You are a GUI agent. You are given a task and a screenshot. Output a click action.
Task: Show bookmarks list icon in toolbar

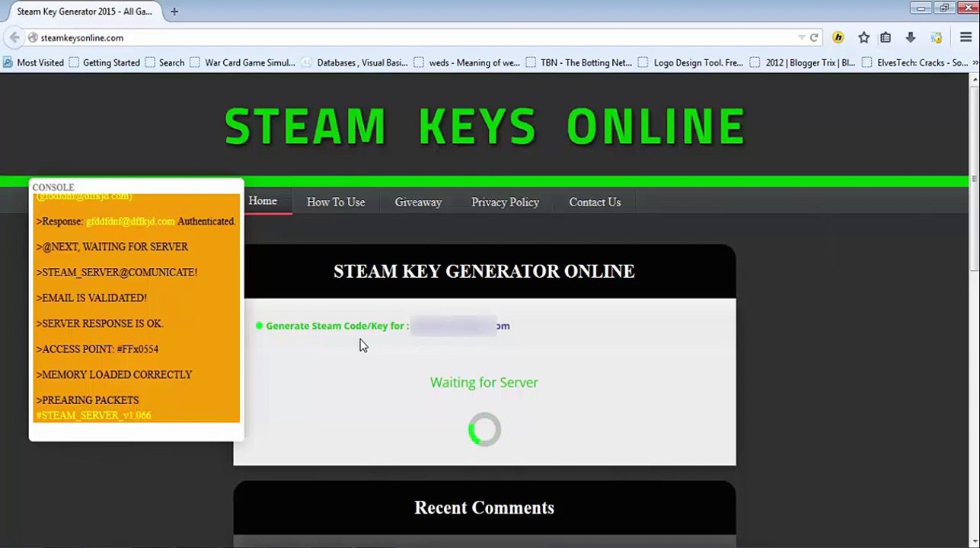pyautogui.click(x=886, y=37)
